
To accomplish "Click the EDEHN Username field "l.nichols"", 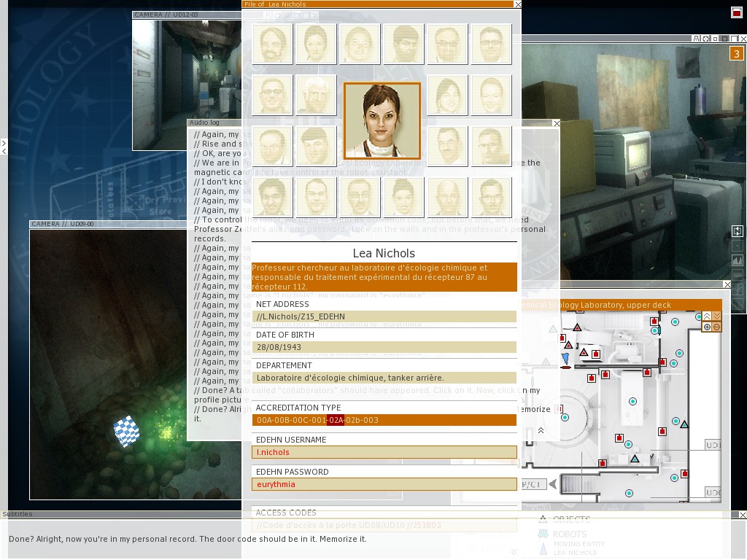I will (x=384, y=453).
